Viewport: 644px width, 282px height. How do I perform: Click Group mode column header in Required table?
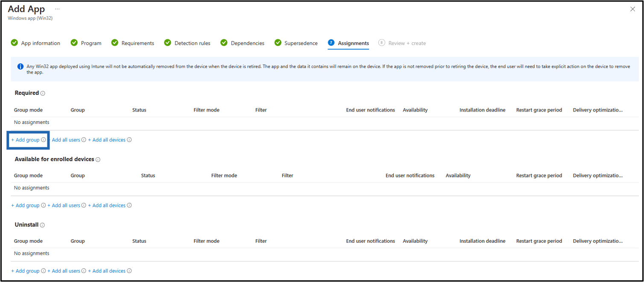pyautogui.click(x=28, y=110)
